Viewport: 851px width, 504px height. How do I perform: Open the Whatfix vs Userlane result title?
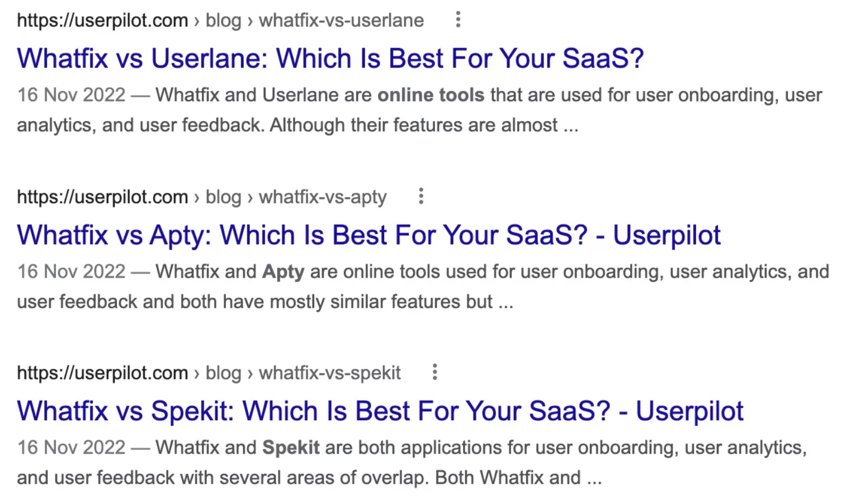[x=330, y=59]
